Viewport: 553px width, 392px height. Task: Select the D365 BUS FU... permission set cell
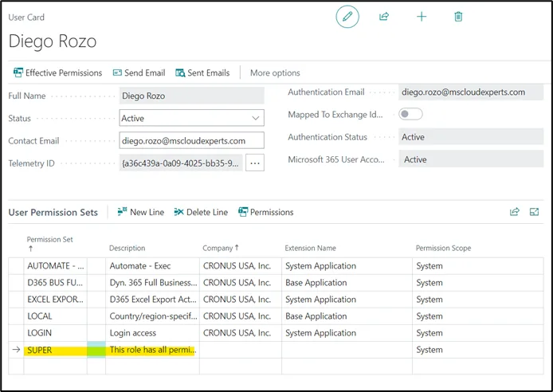pyautogui.click(x=55, y=283)
